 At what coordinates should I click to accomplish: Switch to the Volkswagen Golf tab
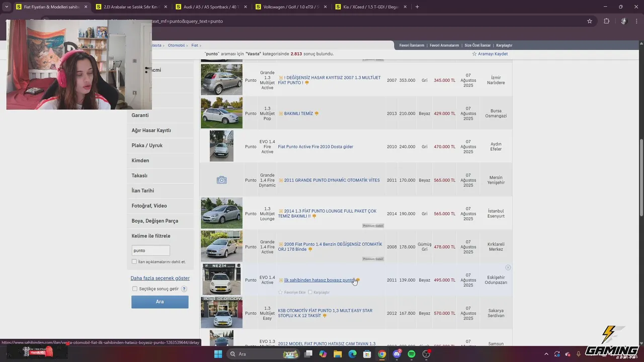290,7
